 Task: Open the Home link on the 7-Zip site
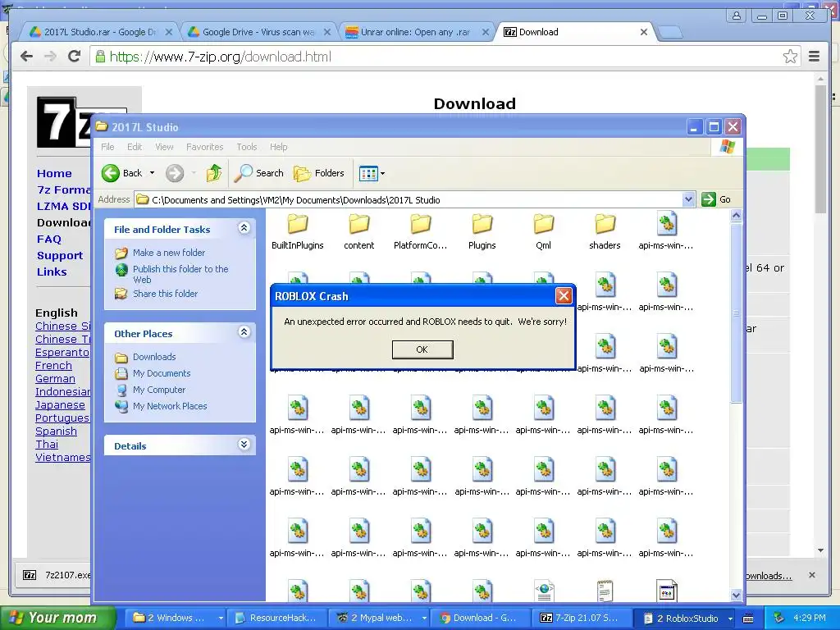[54, 174]
